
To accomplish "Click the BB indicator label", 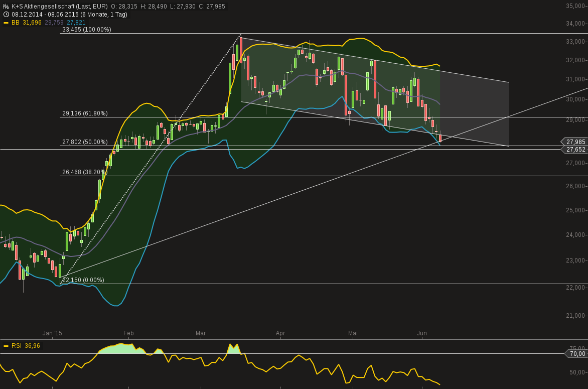I will tap(16, 23).
